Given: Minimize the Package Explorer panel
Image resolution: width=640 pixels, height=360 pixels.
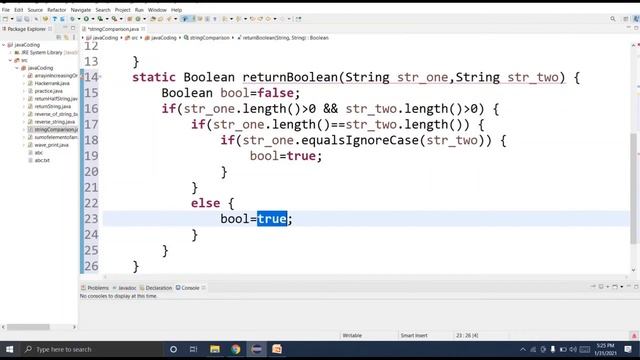Looking at the screenshot, I should [x=65, y=28].
